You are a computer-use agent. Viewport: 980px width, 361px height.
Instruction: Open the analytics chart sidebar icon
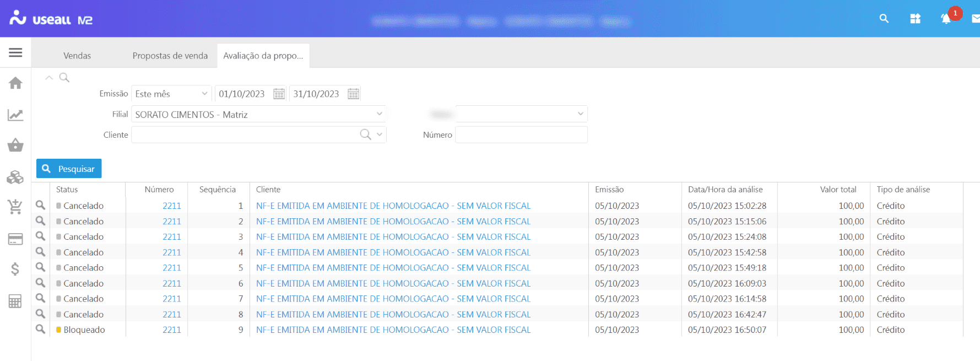pos(15,115)
